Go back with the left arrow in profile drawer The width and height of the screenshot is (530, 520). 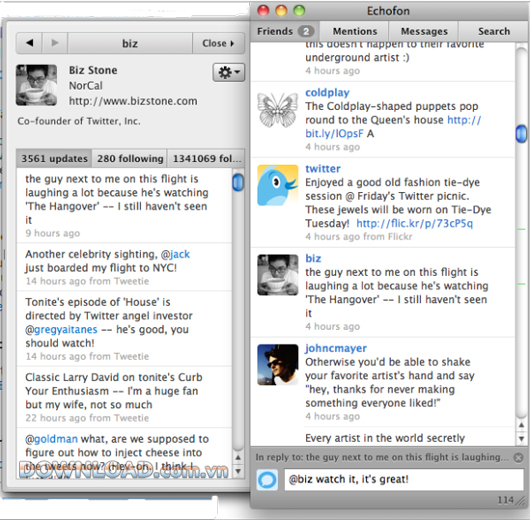coord(29,43)
